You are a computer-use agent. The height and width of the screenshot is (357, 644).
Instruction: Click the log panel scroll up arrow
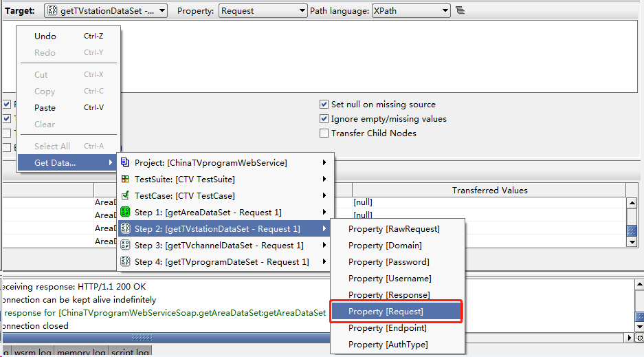tap(639, 284)
